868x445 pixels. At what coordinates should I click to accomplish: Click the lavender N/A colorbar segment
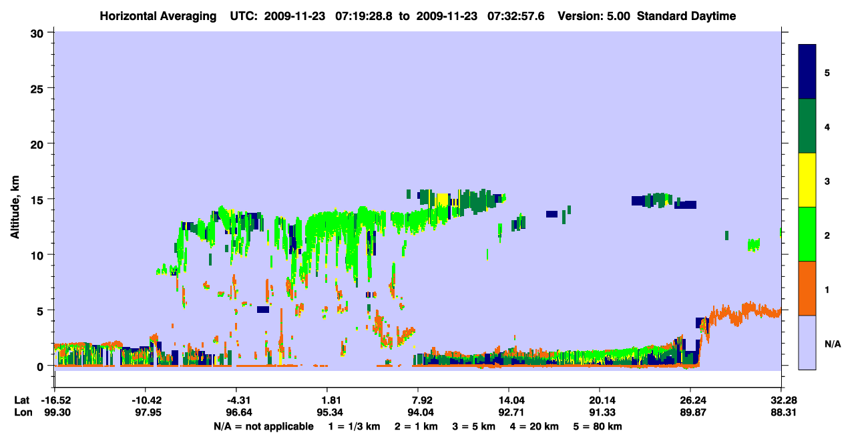click(807, 342)
